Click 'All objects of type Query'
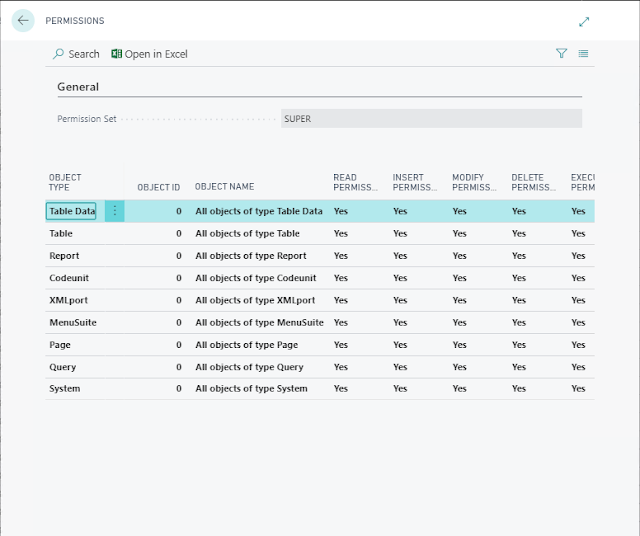640x536 pixels. [249, 367]
